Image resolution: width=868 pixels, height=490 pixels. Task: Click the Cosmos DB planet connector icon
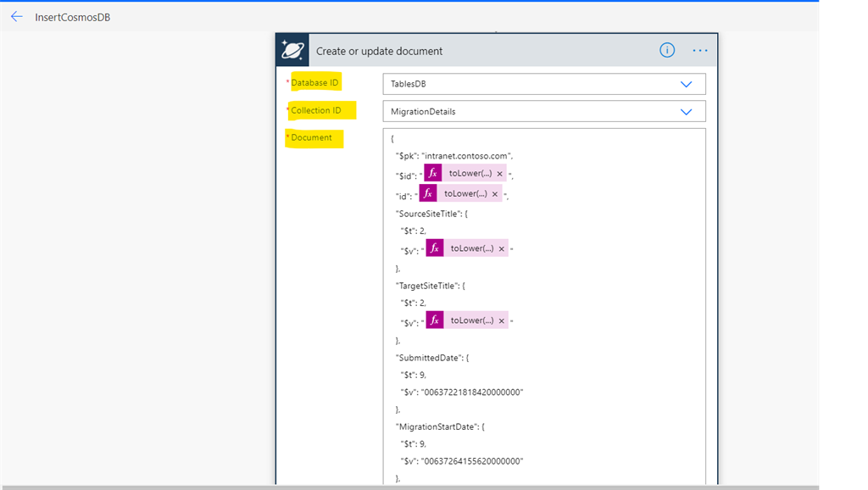click(292, 50)
